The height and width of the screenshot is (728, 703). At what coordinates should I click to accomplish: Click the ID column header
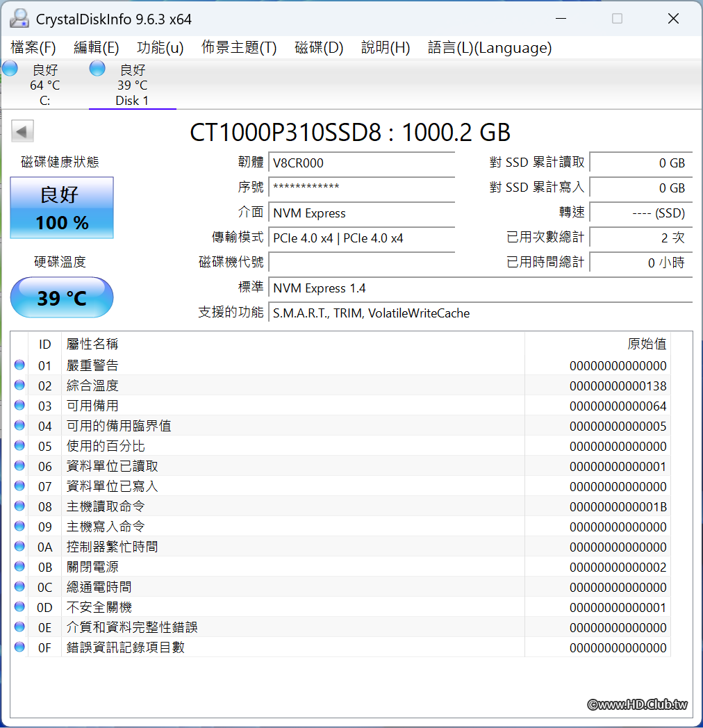[44, 344]
